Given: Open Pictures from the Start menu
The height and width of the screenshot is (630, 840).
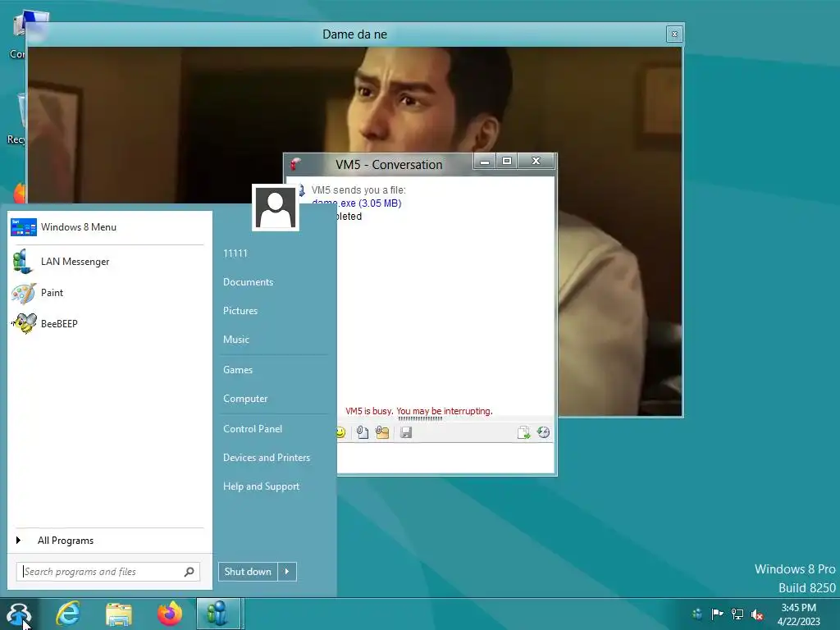Looking at the screenshot, I should [240, 311].
